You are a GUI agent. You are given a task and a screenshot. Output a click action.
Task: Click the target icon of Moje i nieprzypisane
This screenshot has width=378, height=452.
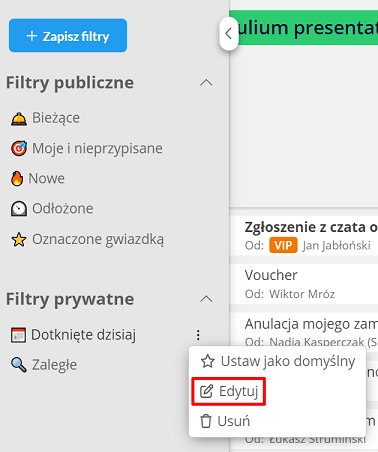pyautogui.click(x=19, y=149)
